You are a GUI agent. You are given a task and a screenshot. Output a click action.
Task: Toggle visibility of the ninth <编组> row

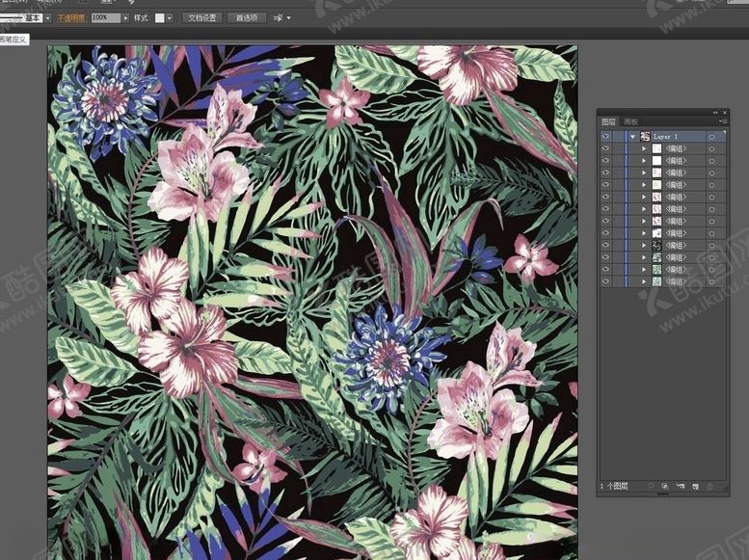coord(605,245)
